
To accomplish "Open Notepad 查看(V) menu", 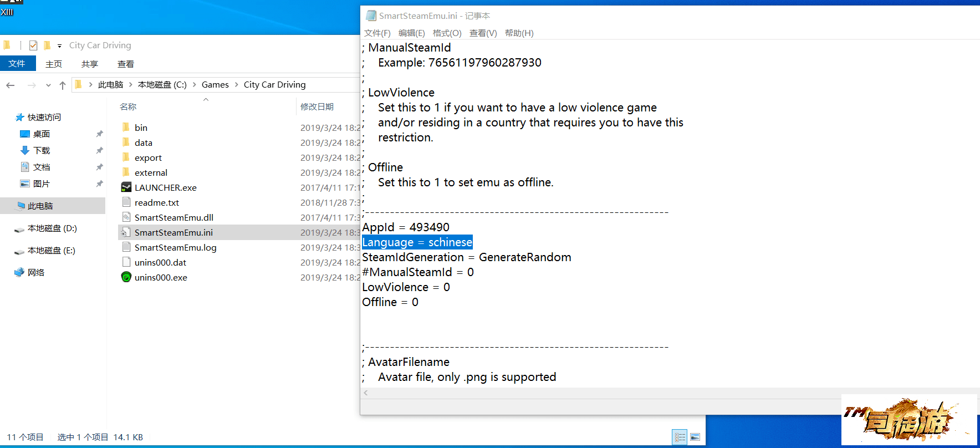I will pyautogui.click(x=483, y=33).
